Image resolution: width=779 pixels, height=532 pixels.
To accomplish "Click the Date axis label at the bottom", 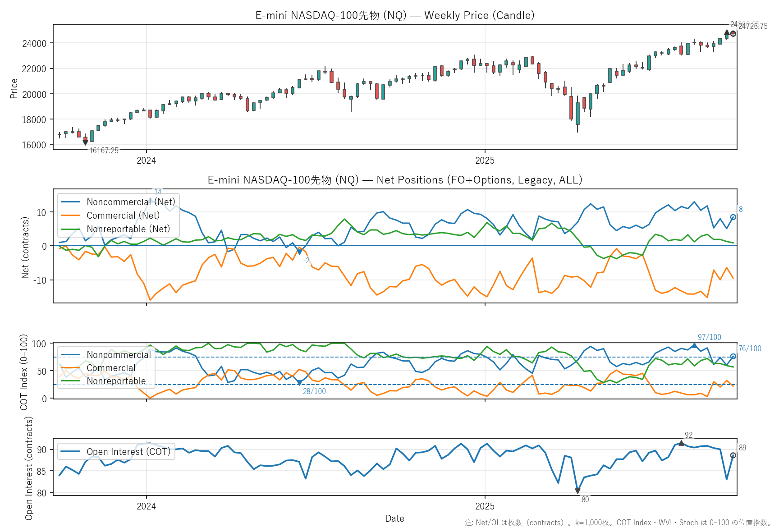I will (394, 518).
